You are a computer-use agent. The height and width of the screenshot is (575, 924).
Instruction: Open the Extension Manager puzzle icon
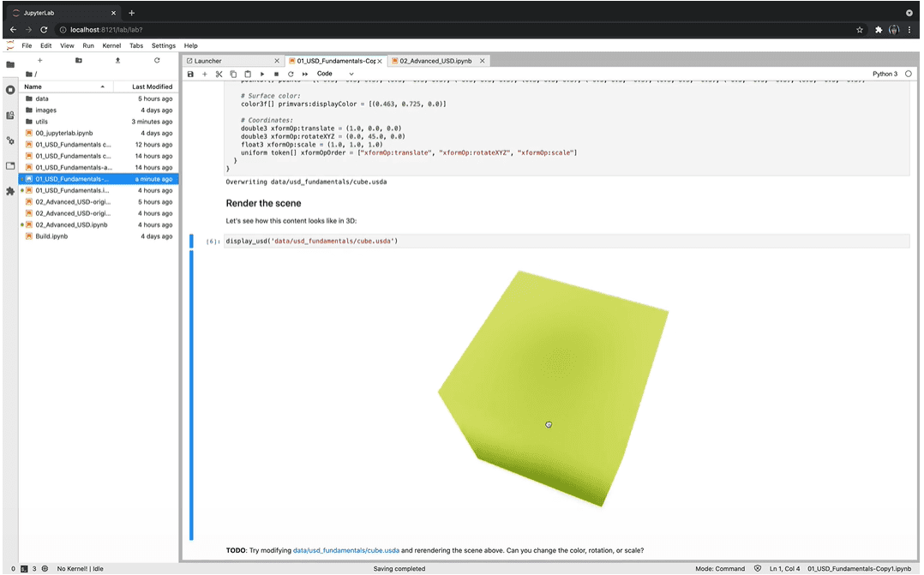10,191
